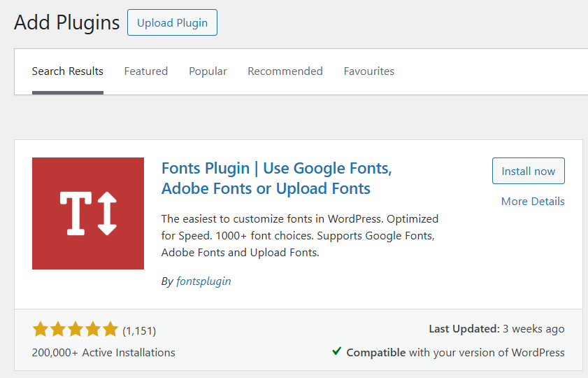588x378 pixels.
Task: Click the third rating star
Action: [x=76, y=330]
